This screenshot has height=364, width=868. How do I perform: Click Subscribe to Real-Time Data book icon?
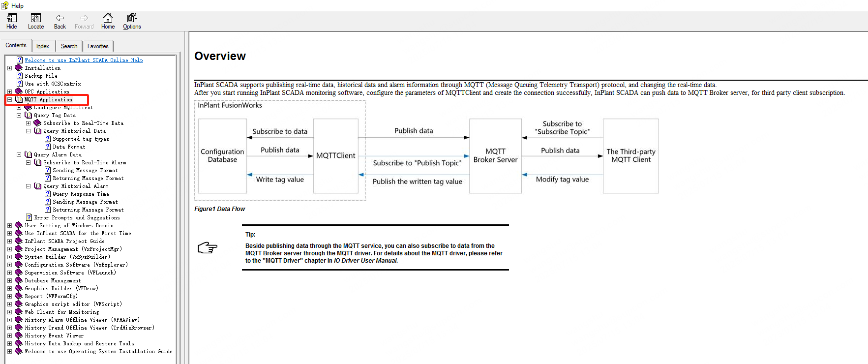(37, 123)
